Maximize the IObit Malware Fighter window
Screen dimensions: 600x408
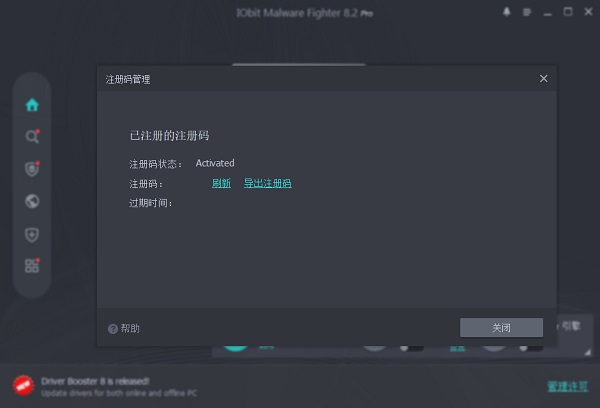click(568, 12)
